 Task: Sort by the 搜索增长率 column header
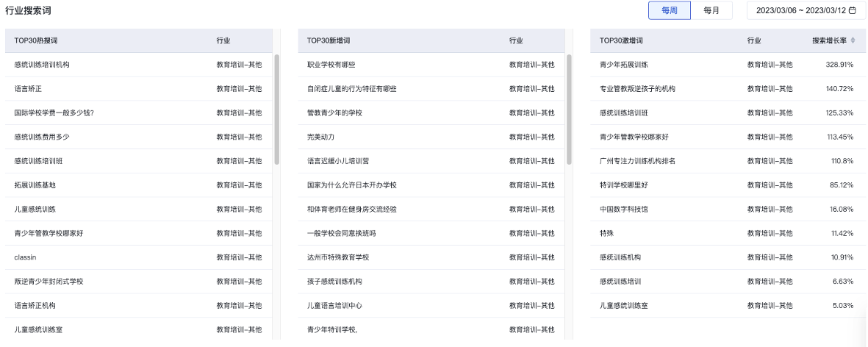point(828,40)
